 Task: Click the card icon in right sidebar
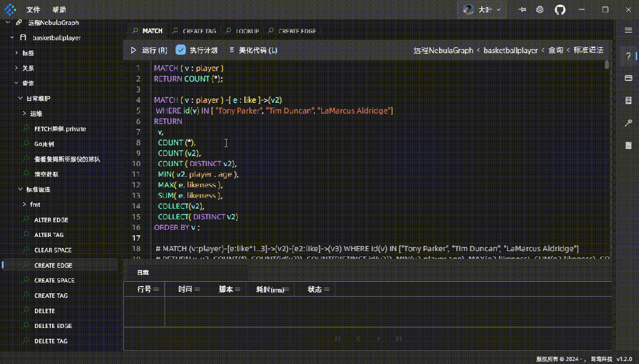[628, 78]
